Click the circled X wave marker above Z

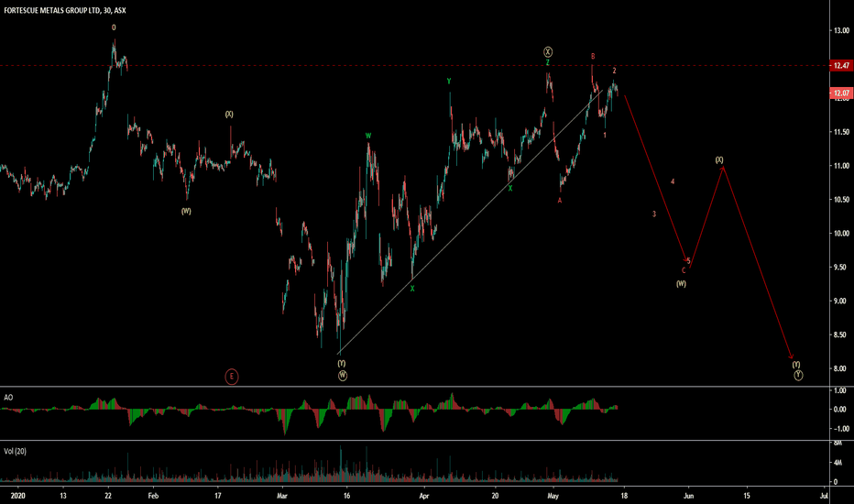coord(548,51)
